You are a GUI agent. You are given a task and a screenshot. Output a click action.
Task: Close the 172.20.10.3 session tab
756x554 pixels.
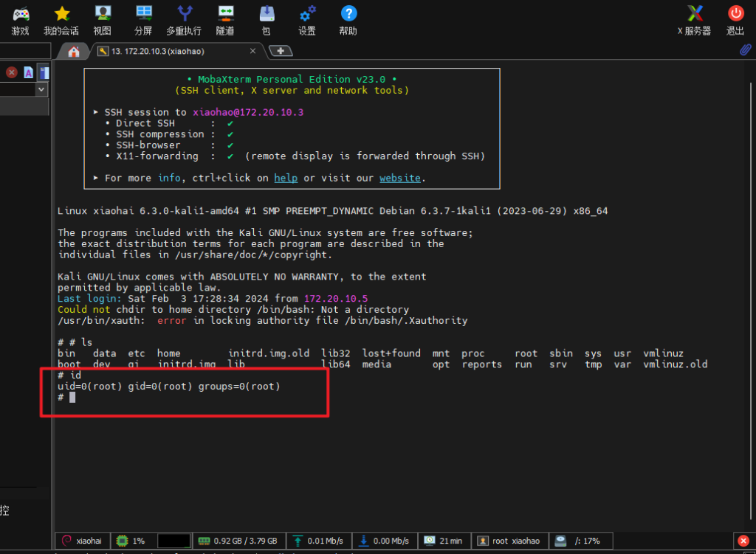tap(252, 52)
